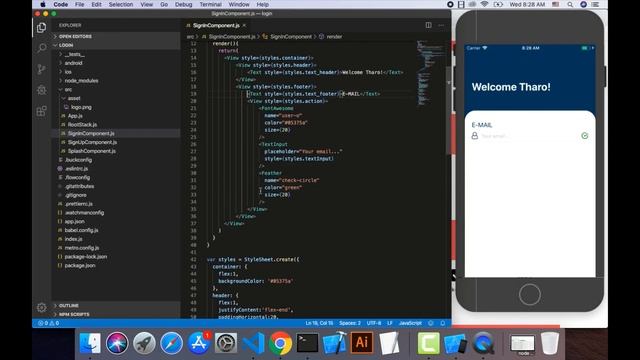Screen dimensions: 640x360
Task: Open Terminal from the Dock
Action: tap(307, 343)
